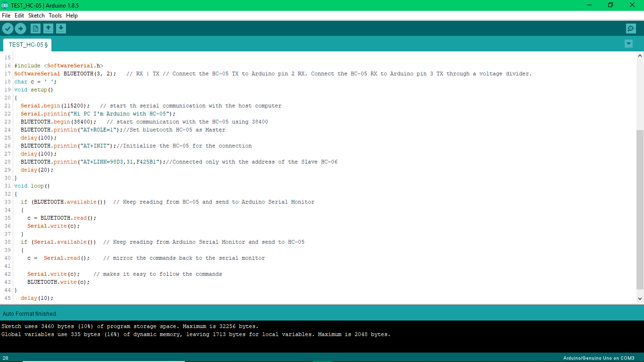Save the sketch with the Save icon

(61, 29)
